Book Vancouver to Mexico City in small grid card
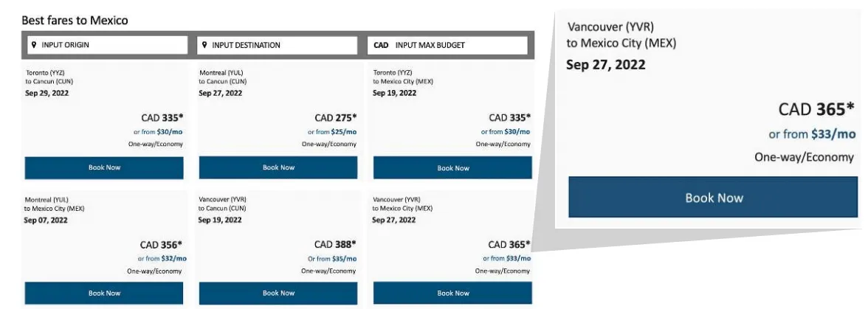Viewport: 868px width, 309px height. coord(452,293)
